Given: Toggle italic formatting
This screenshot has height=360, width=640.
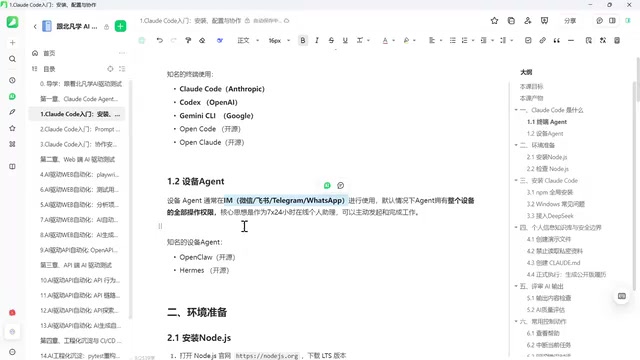Looking at the screenshot, I should pos(317,40).
